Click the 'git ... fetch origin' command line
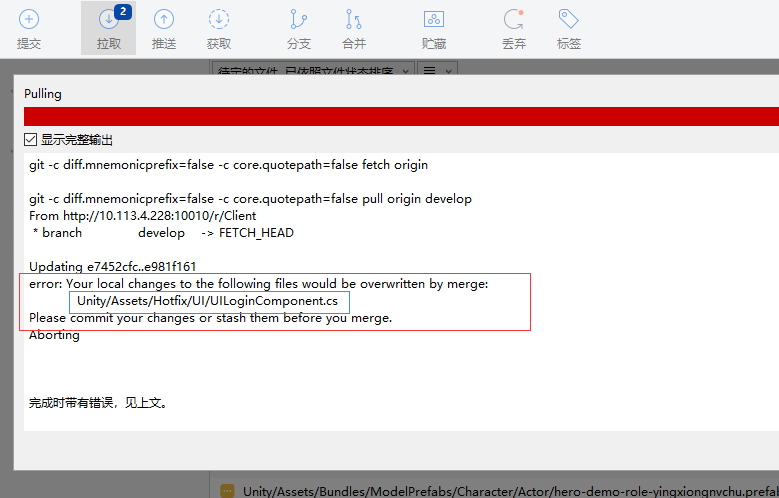The image size is (779, 498). click(x=229, y=165)
